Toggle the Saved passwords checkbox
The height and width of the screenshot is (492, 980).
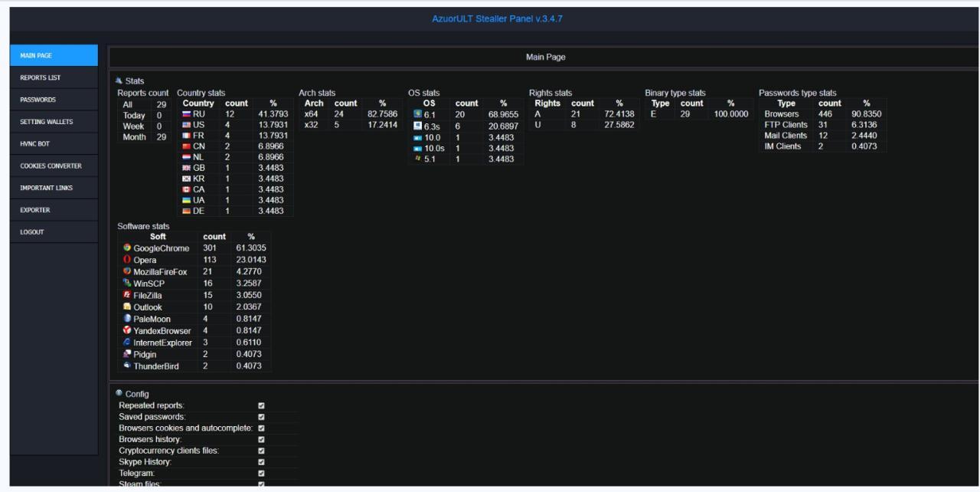point(261,417)
